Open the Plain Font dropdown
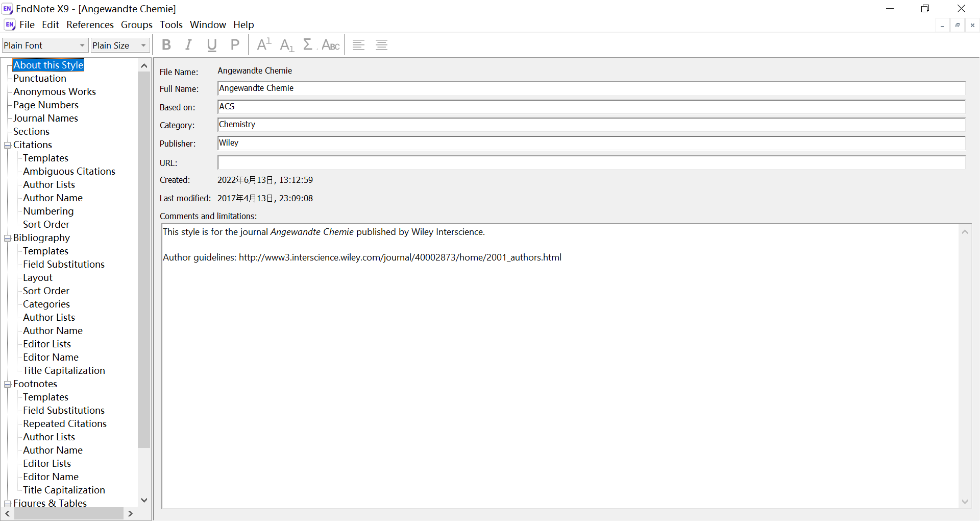Viewport: 980px width, 521px height. pyautogui.click(x=82, y=45)
